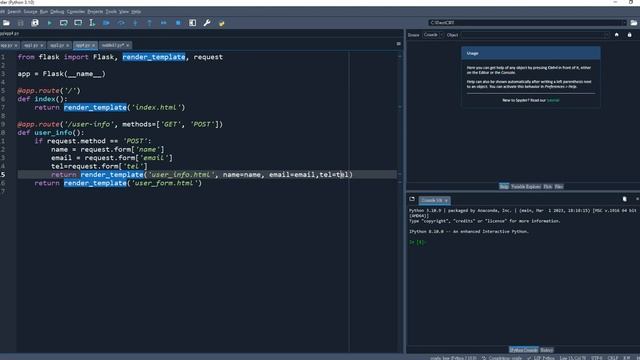Start debugging with the Debug file icon
This screenshot has height=360, width=640.
(107, 23)
